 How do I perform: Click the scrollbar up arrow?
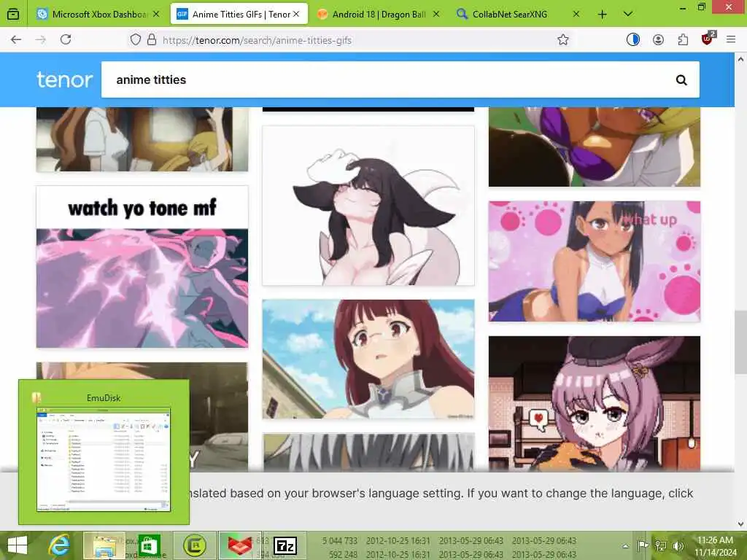[x=741, y=60]
